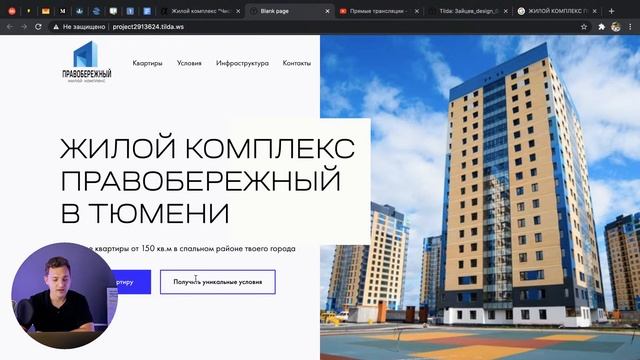Open the Chrome profile avatar
This screenshot has width=640, height=360.
(x=616, y=27)
